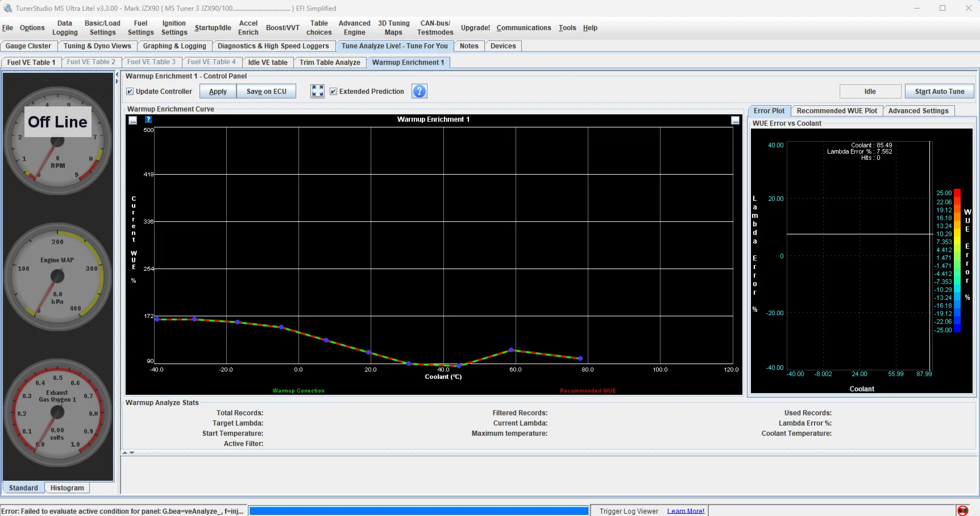The height and width of the screenshot is (516, 980).
Task: Collapse the gauge side panel arrow
Action: [x=118, y=75]
